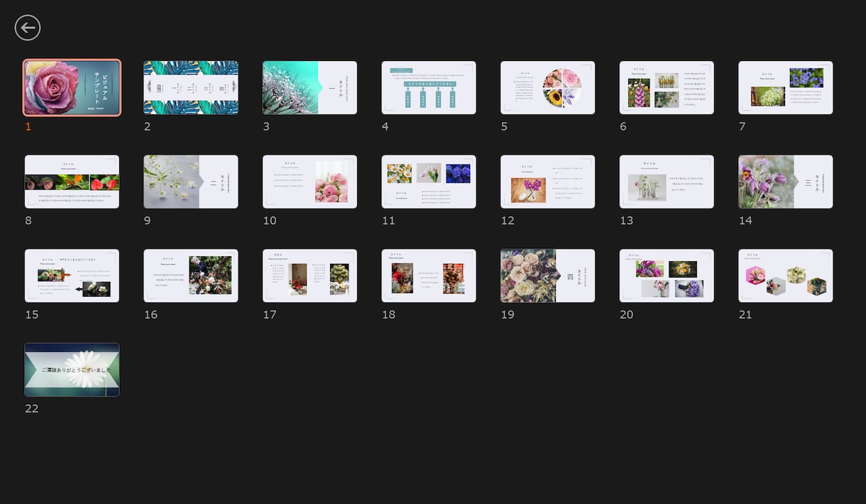This screenshot has height=504, width=866.
Task: Open slide 14 purple flower section thumbnail
Action: tap(785, 182)
